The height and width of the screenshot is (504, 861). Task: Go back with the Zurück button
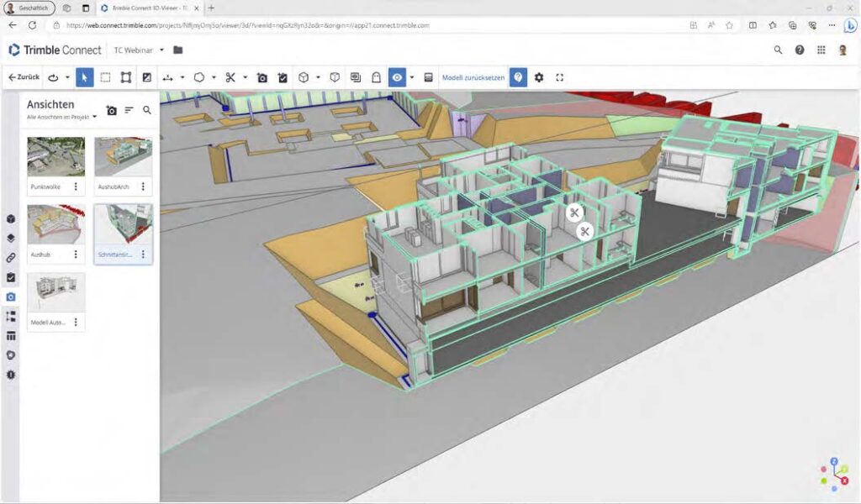[24, 77]
